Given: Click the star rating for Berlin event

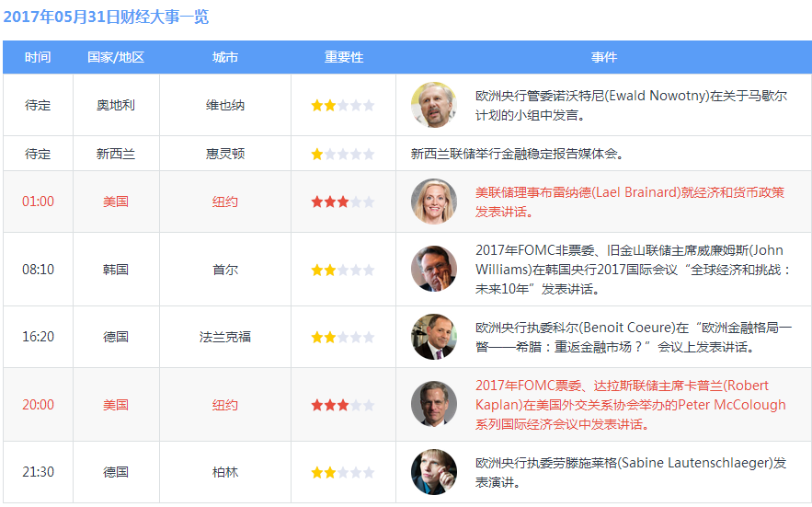Looking at the screenshot, I should point(343,472).
